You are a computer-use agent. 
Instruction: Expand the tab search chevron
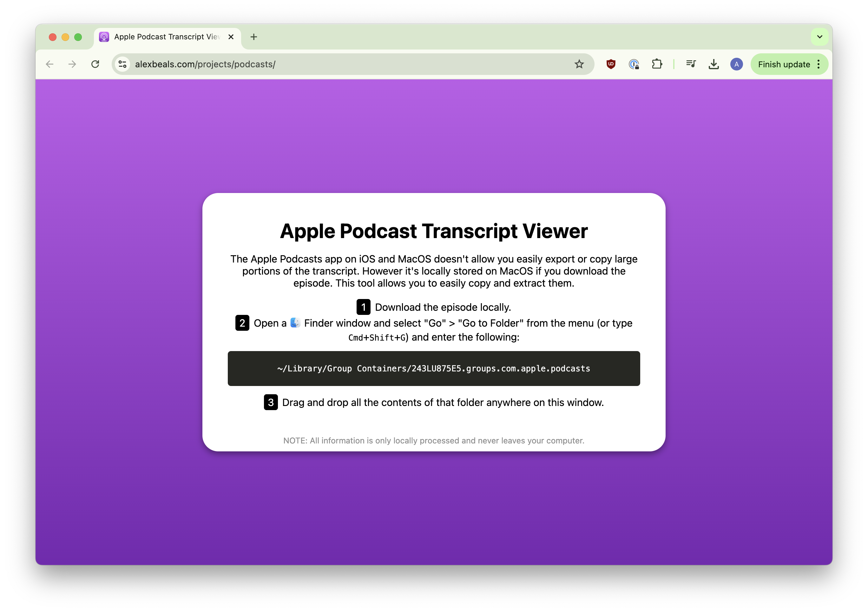click(819, 37)
